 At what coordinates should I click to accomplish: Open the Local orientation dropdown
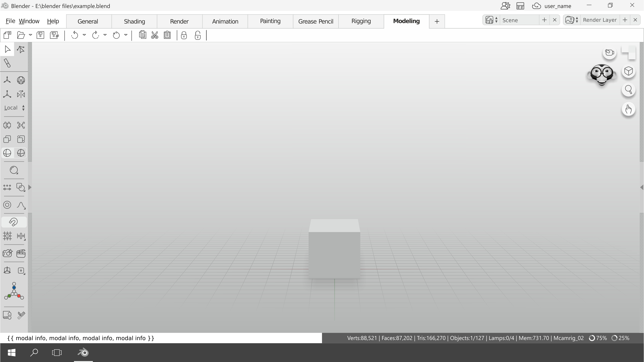(x=14, y=108)
